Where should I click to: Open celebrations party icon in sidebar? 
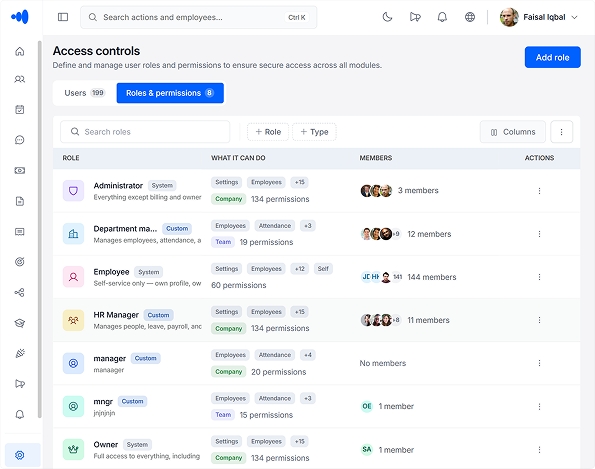(20, 353)
